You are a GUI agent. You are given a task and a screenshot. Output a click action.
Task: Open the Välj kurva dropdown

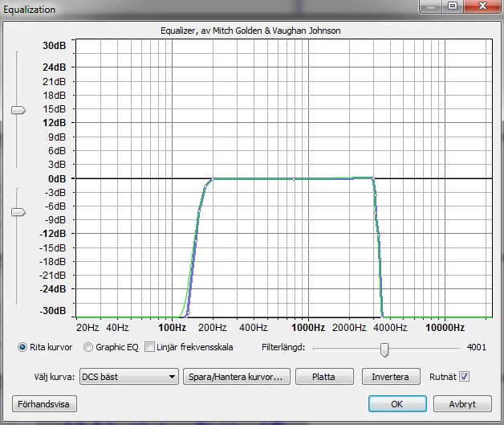(x=129, y=377)
